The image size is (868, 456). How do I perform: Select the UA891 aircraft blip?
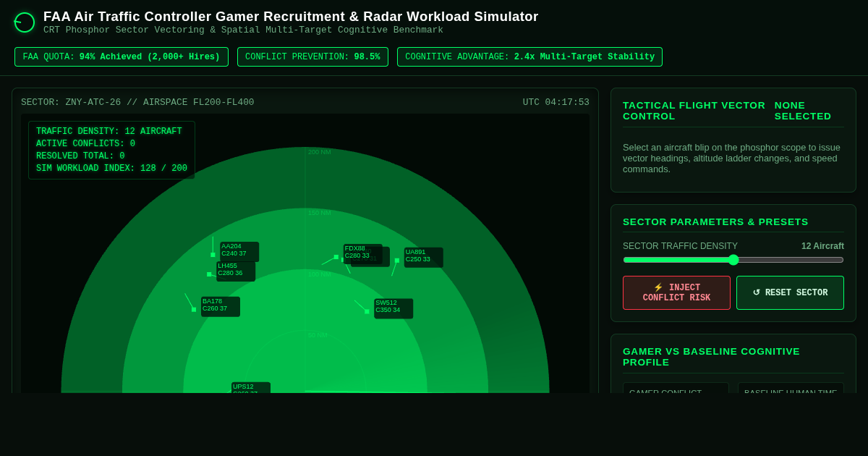(397, 261)
